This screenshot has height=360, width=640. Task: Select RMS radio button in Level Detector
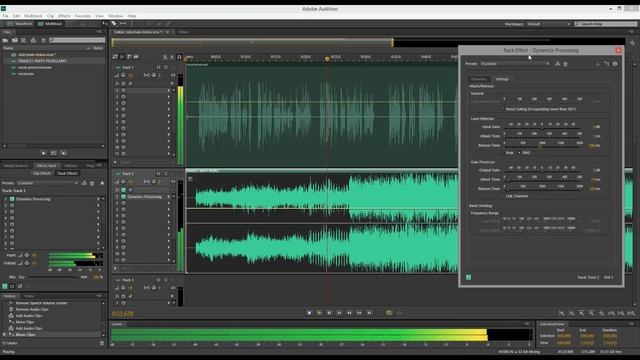point(520,153)
